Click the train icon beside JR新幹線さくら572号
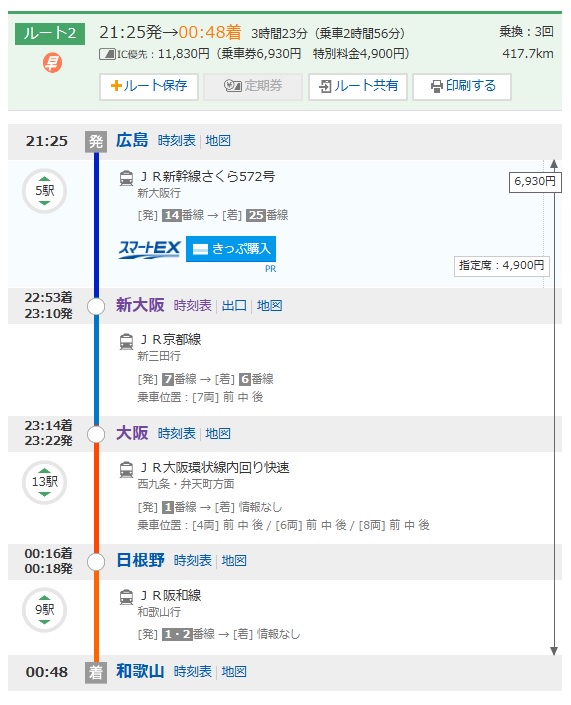The image size is (571, 705). [126, 178]
